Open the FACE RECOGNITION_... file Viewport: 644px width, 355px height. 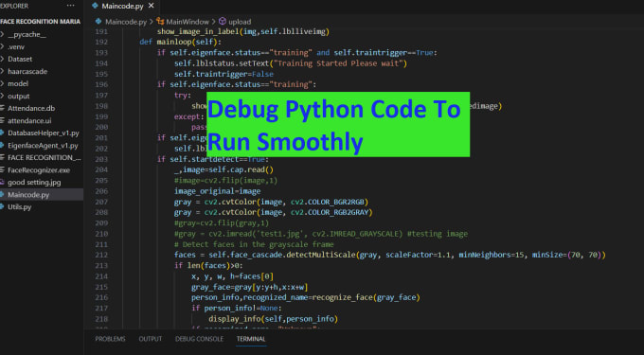(x=45, y=157)
